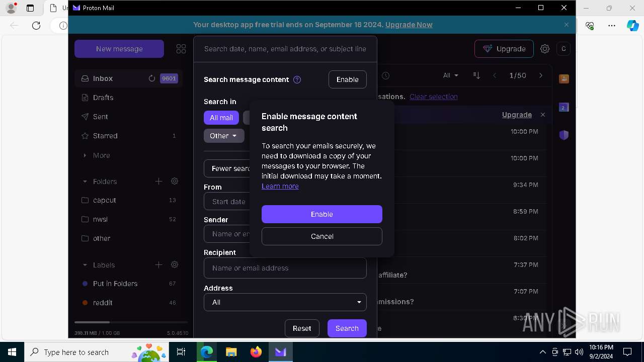The image size is (644, 362).
Task: Select the All mail search filter
Action: tap(221, 118)
